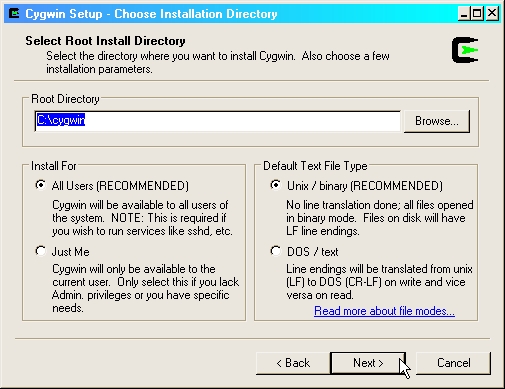Image resolution: width=505 pixels, height=389 pixels.
Task: Go to Next > step
Action: (368, 363)
